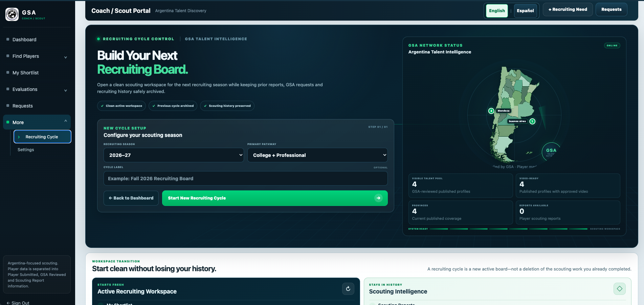The width and height of the screenshot is (644, 305).
Task: Click the buenos aires map label
Action: point(517,121)
